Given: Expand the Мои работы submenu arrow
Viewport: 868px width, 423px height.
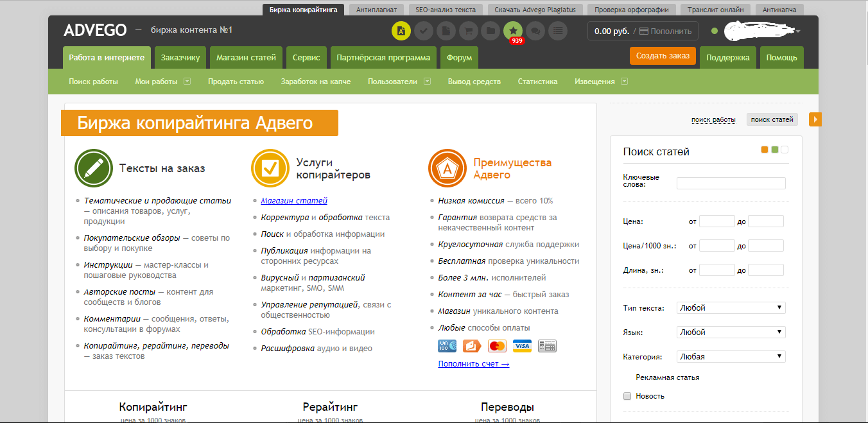Looking at the screenshot, I should click(187, 82).
